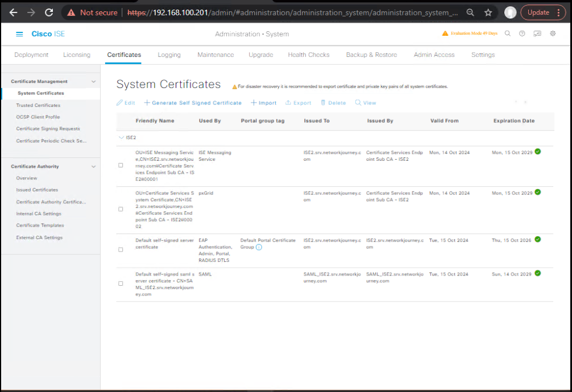Switch to the Logging tab
The width and height of the screenshot is (572, 392).
169,55
